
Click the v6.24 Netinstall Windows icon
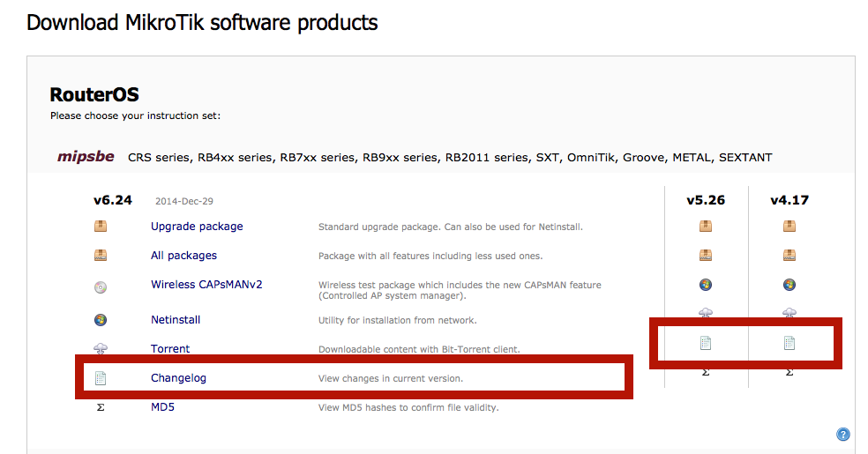pos(101,320)
